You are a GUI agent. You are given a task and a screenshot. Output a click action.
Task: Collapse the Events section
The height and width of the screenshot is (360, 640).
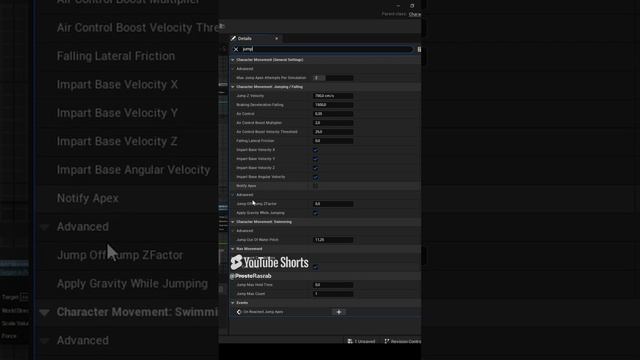coord(233,303)
